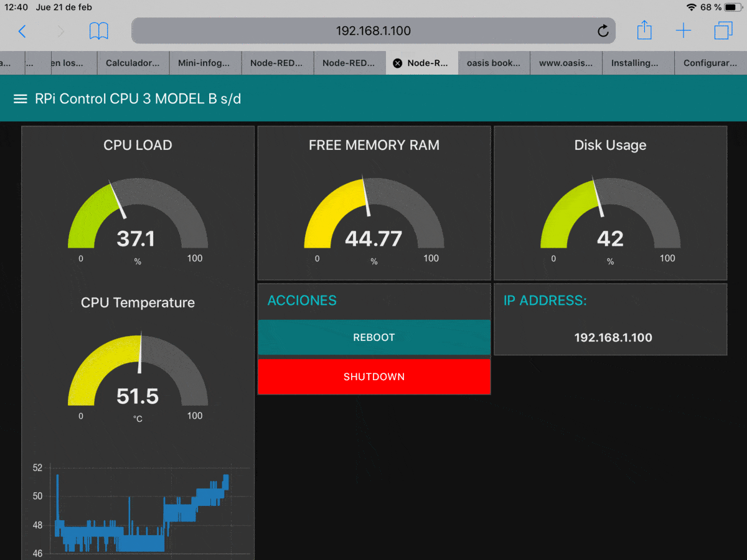Tap the CPU Temperature gauge
The height and width of the screenshot is (560, 747).
click(x=138, y=372)
